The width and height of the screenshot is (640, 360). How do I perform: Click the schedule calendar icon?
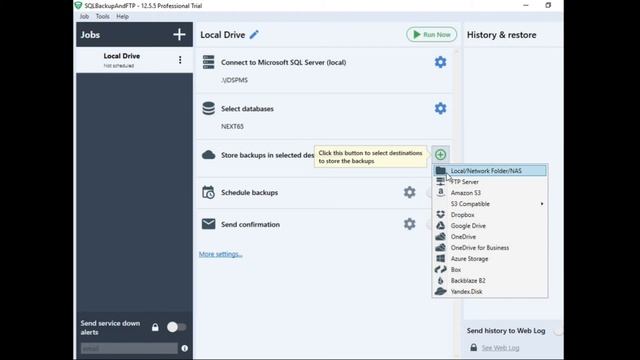tap(209, 192)
